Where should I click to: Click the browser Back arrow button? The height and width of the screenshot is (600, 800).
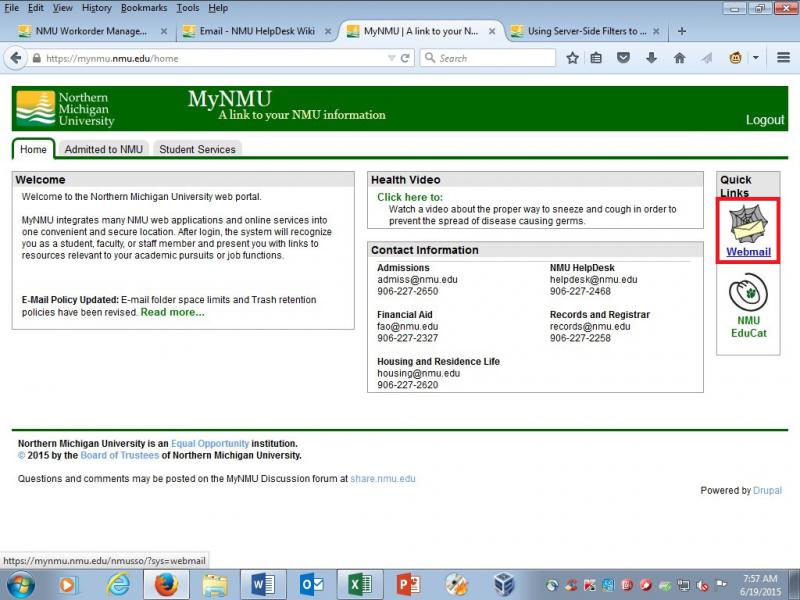pos(16,58)
